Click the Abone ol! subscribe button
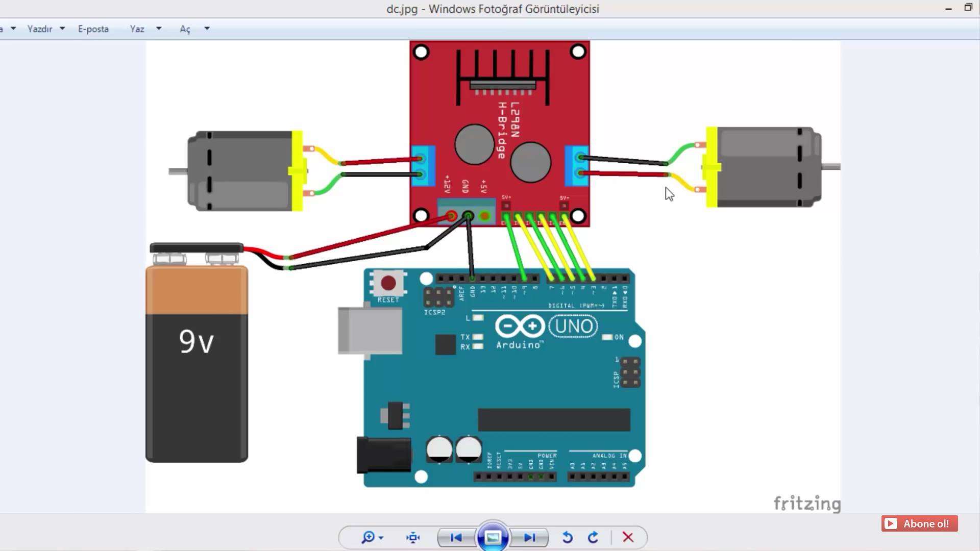 [x=919, y=523]
